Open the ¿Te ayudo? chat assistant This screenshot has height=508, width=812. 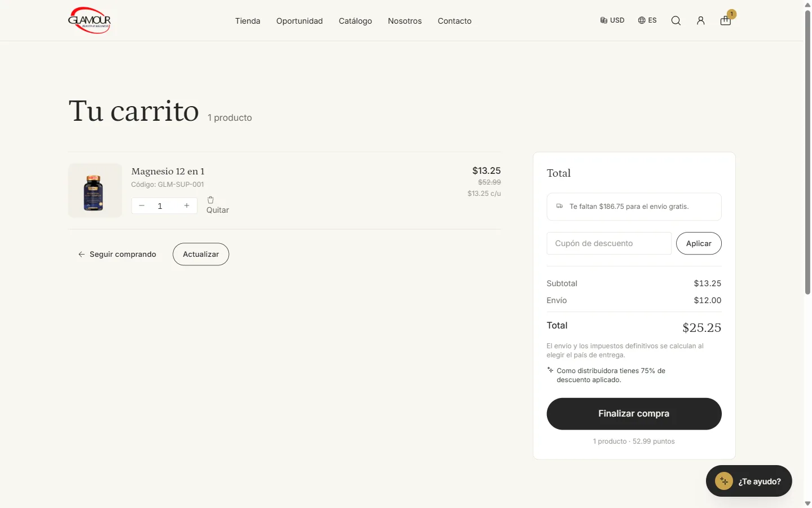[749, 481]
